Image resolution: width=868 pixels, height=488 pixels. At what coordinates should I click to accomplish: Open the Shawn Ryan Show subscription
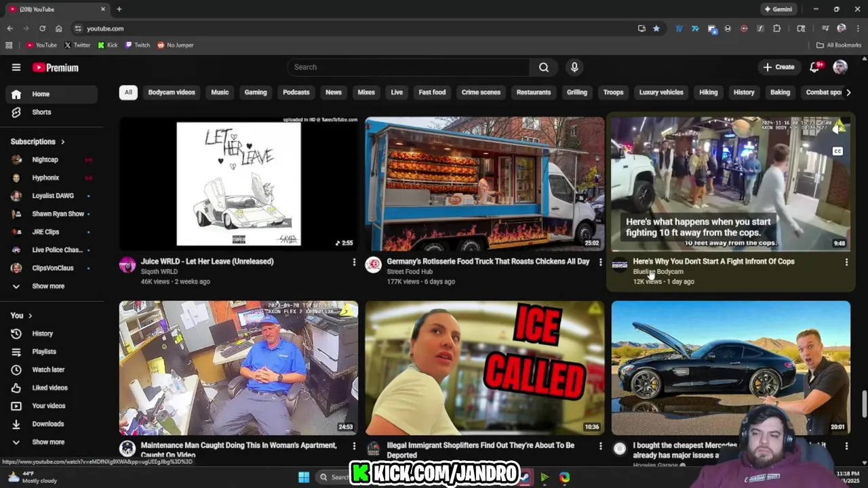(52, 213)
